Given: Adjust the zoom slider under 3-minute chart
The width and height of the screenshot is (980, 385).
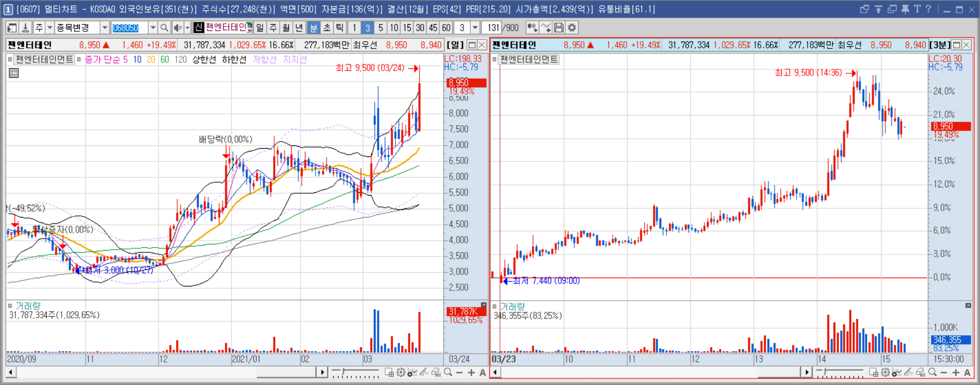Looking at the screenshot, I should (825, 372).
